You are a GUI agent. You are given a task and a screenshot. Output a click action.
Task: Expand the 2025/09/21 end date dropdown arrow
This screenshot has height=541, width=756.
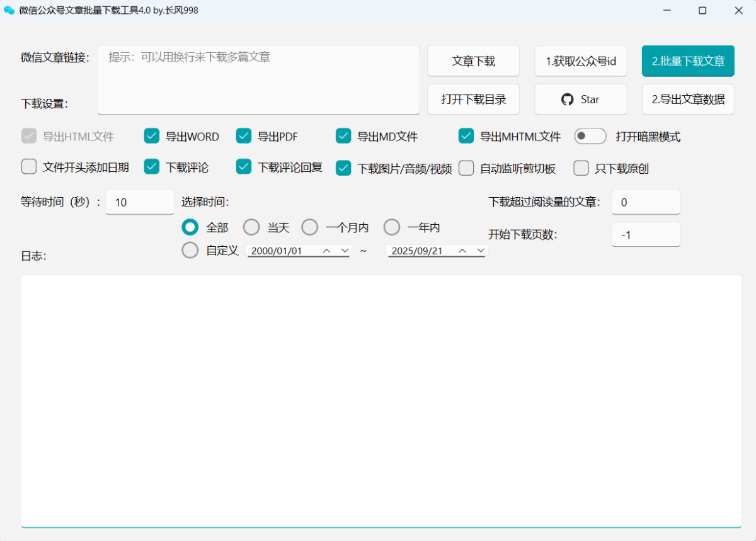pos(481,251)
